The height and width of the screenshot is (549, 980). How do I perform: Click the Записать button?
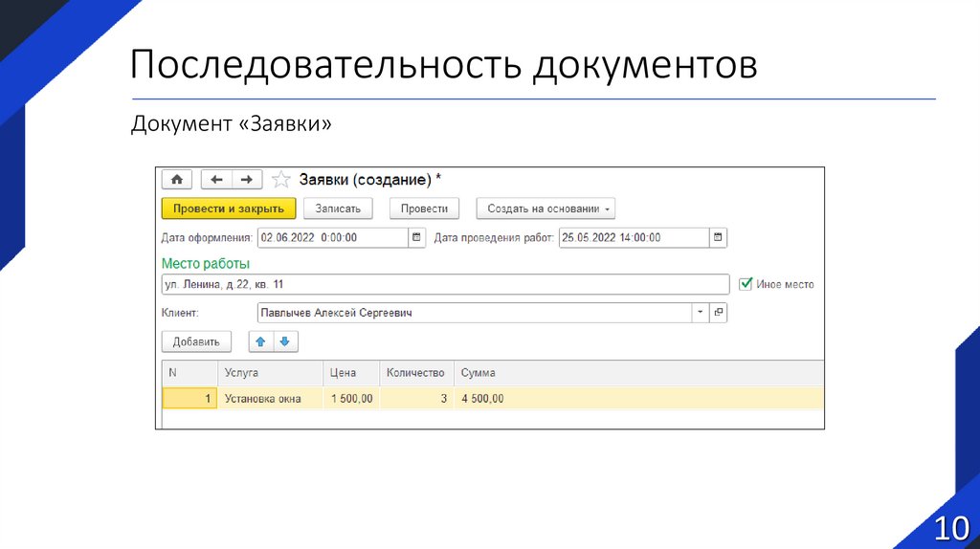(338, 209)
